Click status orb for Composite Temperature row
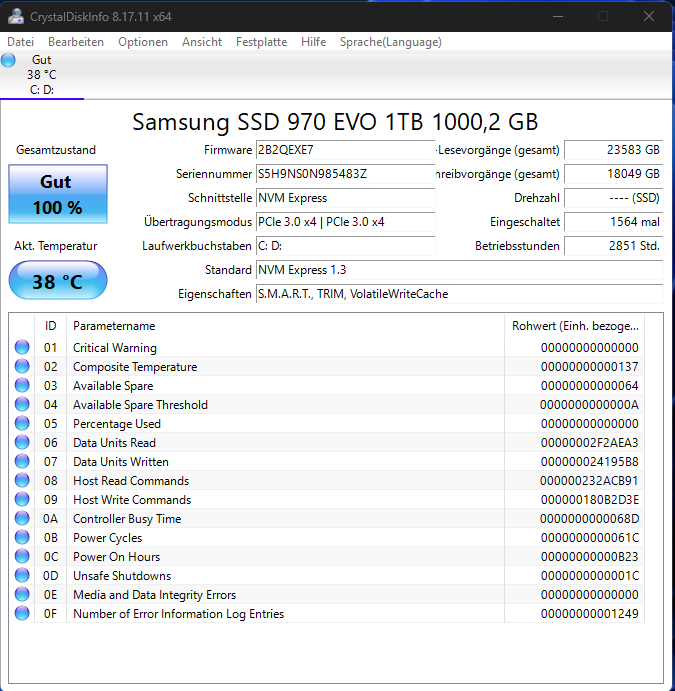This screenshot has height=691, width=675. pyautogui.click(x=22, y=366)
